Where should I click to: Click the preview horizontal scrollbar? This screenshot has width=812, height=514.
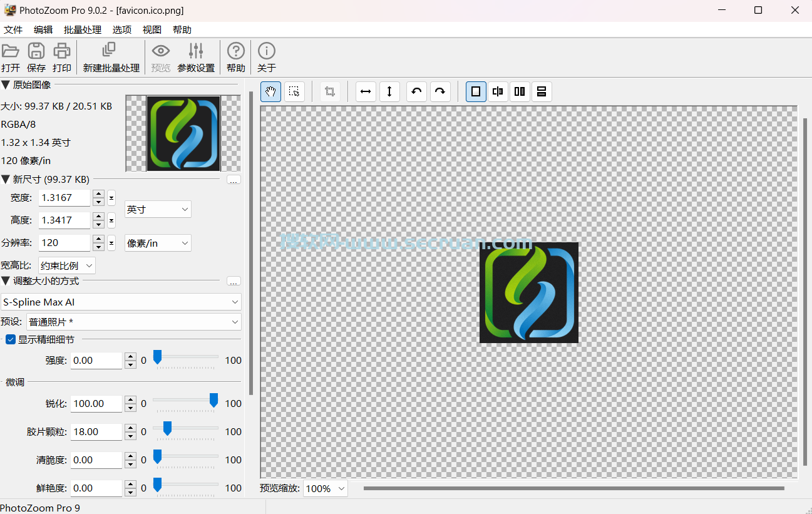573,488
